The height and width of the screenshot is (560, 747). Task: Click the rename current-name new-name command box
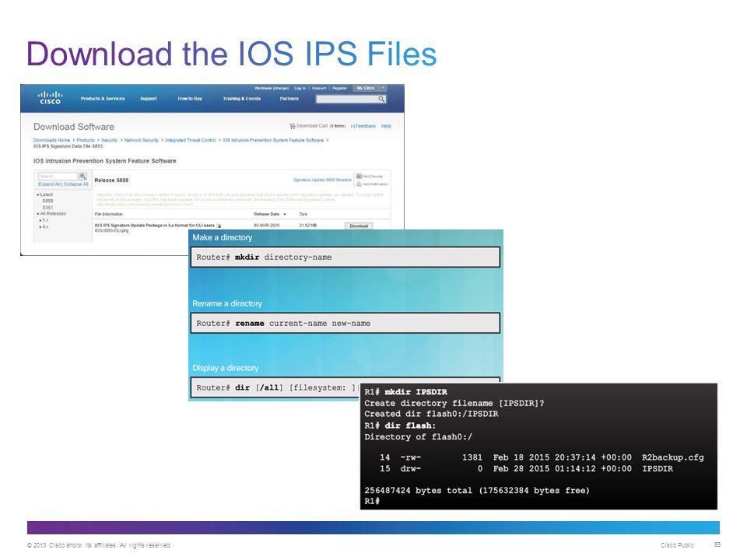pos(345,324)
